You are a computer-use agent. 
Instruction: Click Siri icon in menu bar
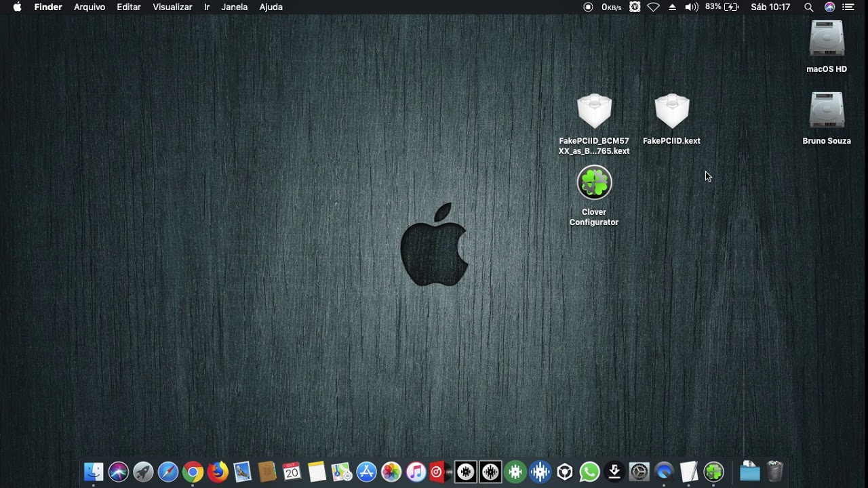tap(829, 7)
